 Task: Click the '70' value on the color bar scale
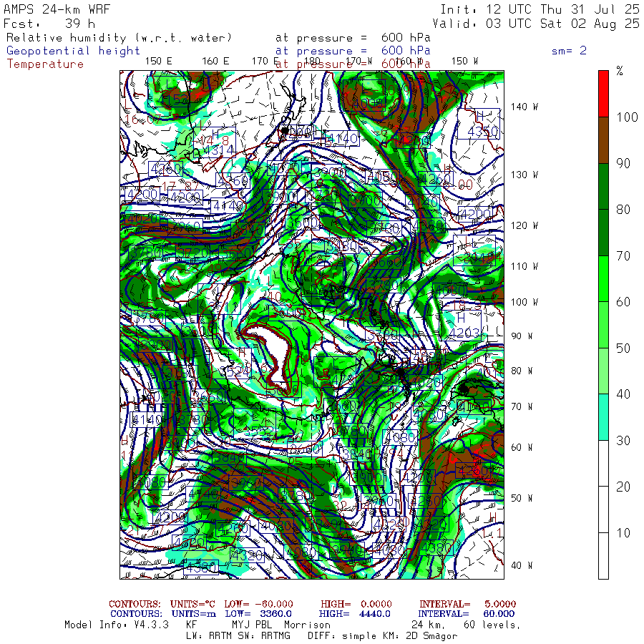tap(623, 256)
